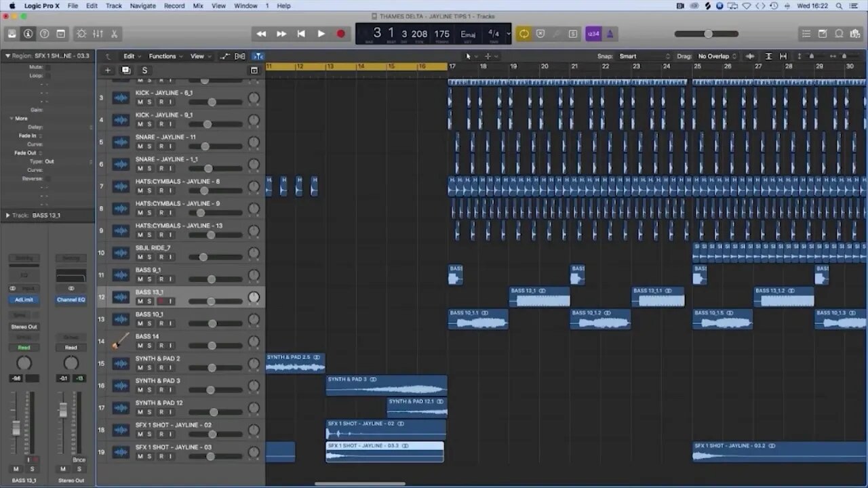The height and width of the screenshot is (488, 868).
Task: Toggle the global track Solo S button
Action: click(144, 70)
